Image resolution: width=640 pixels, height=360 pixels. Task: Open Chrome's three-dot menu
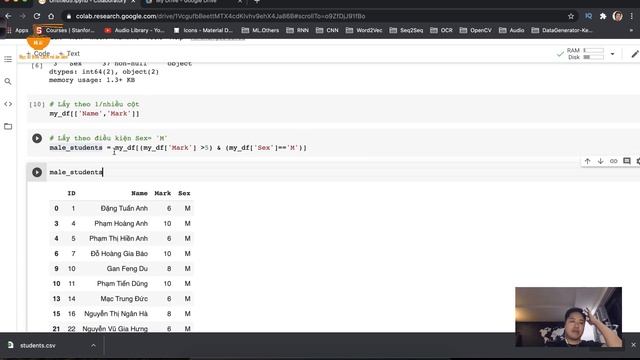[632, 16]
